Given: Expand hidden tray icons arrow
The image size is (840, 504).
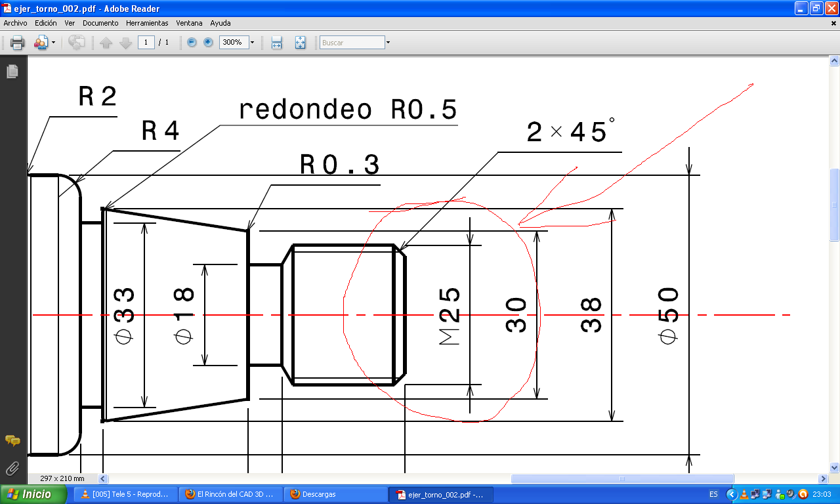Looking at the screenshot, I should click(x=732, y=494).
